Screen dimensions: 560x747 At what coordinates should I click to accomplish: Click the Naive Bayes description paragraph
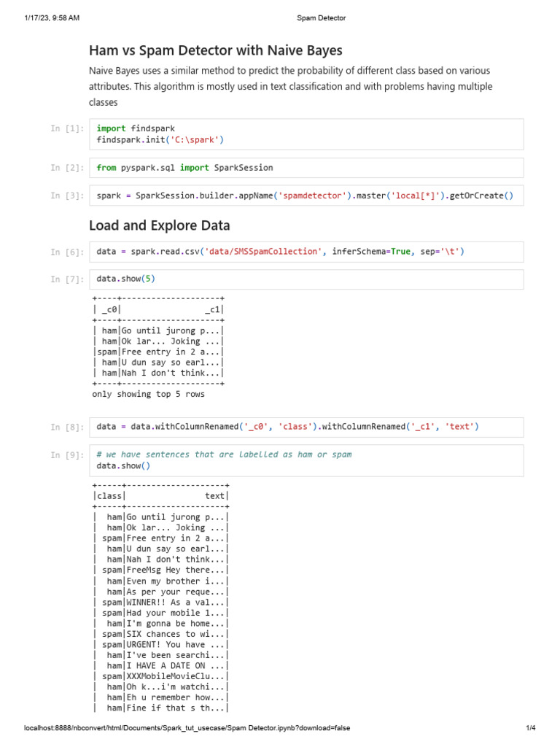290,87
